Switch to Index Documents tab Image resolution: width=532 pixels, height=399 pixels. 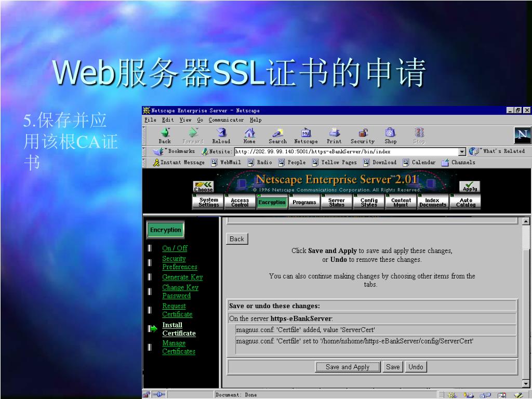(x=433, y=202)
